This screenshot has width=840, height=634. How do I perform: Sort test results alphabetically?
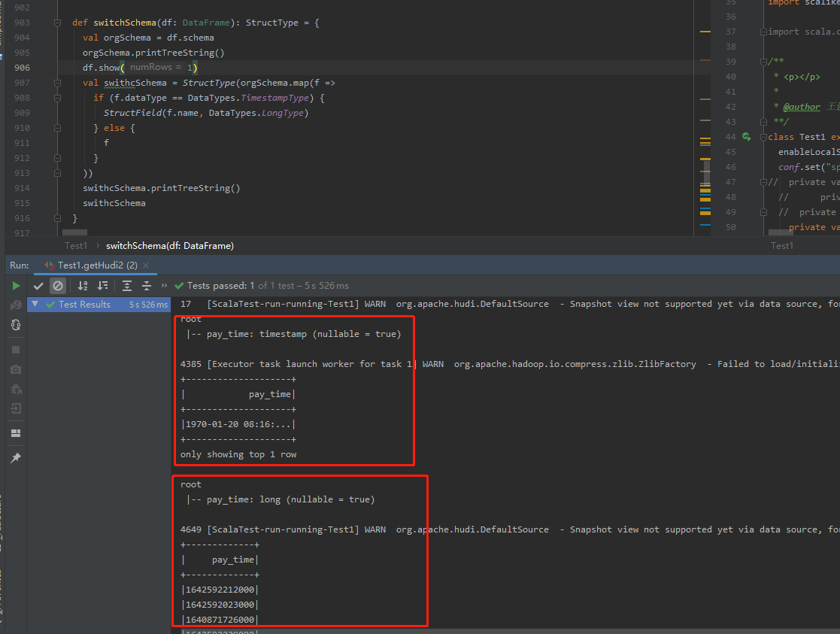coord(83,286)
